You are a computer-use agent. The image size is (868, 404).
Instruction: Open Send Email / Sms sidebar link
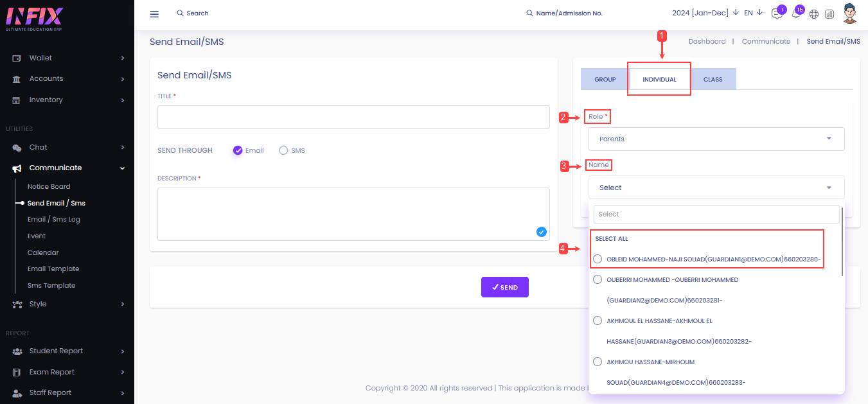56,203
